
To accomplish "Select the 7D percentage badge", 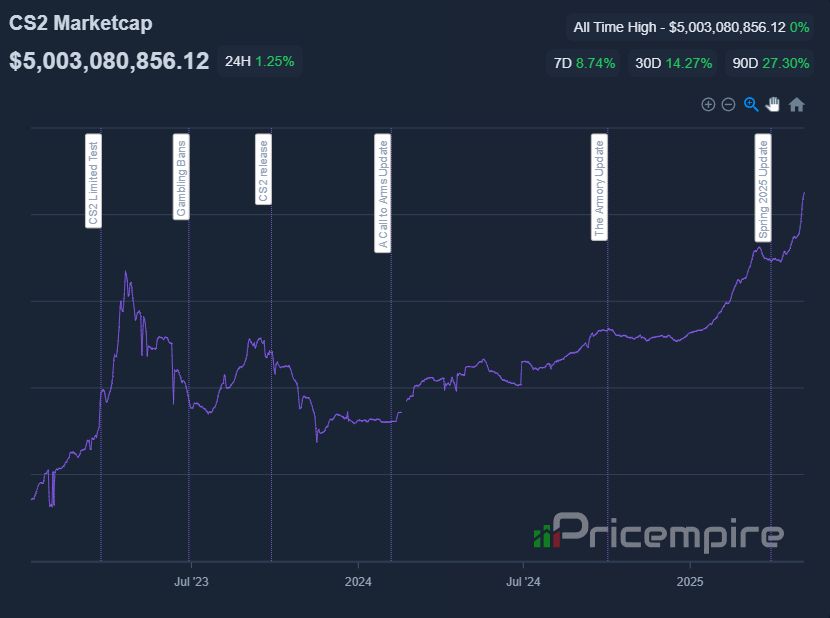I will click(x=584, y=64).
